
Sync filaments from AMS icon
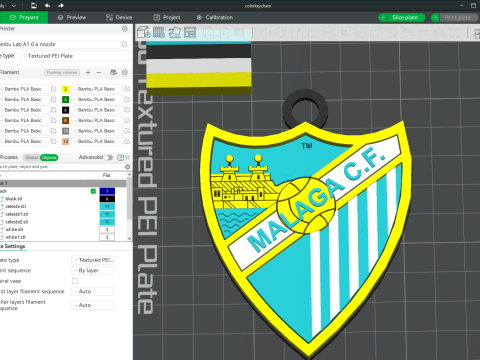click(113, 72)
